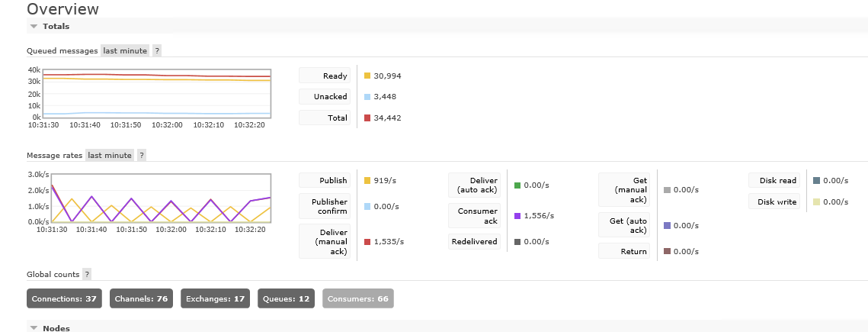Select the Total value 34,442

coord(387,118)
